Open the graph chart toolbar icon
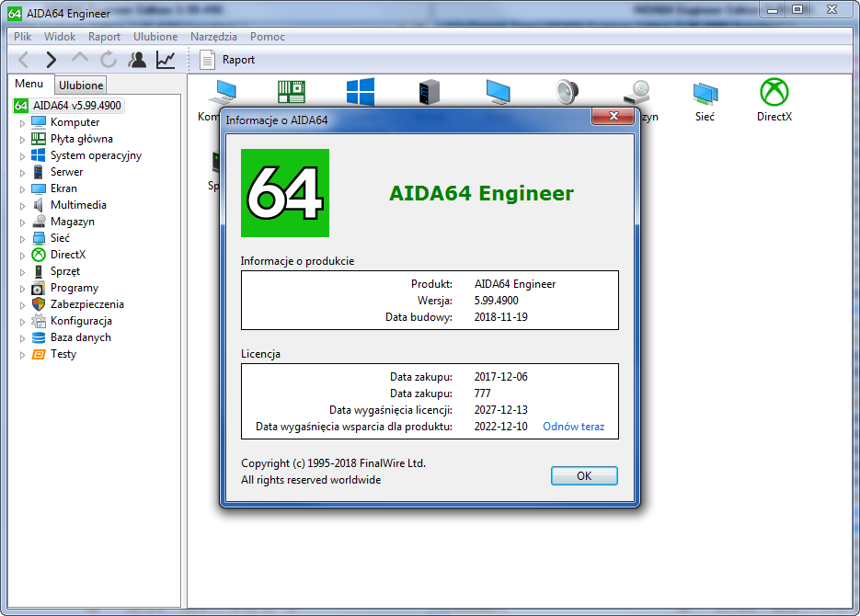This screenshot has height=616, width=860. pos(166,59)
